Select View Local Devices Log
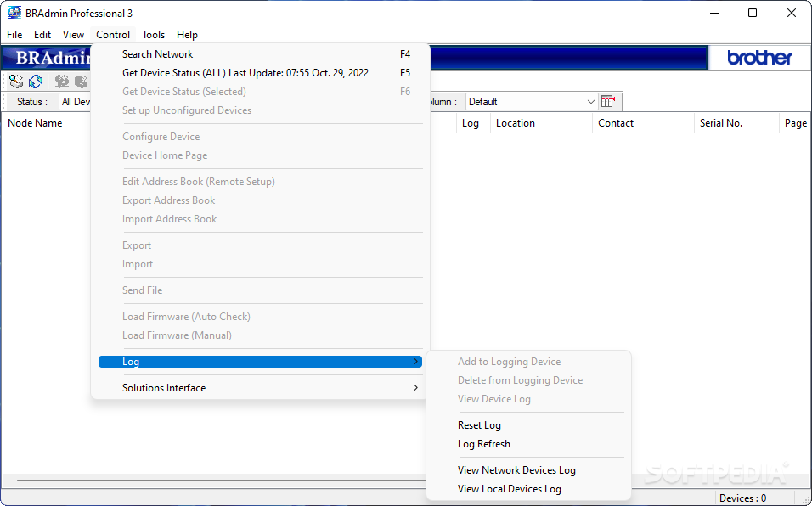Viewport: 812px width, 506px height. coord(528,489)
